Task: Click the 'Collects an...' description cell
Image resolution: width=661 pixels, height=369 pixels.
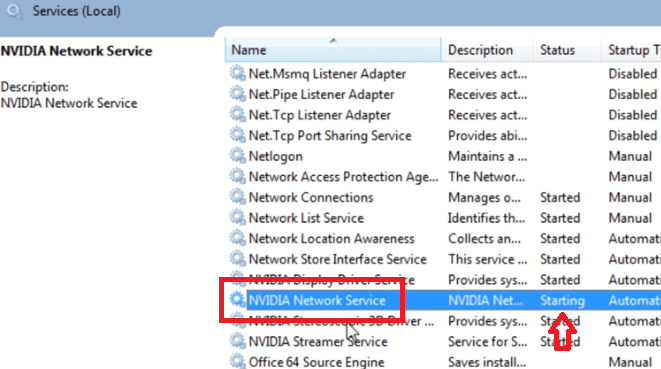Action: coord(484,239)
